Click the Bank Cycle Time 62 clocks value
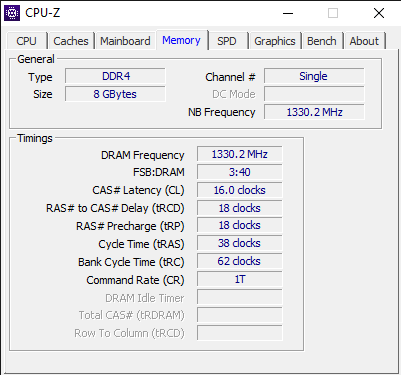 click(239, 261)
